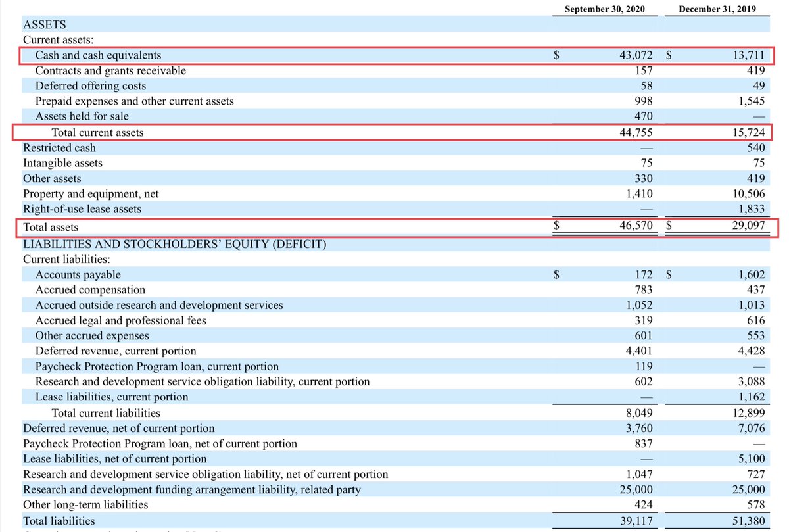Click Paycheck Protection Program loan, net of current portion
The width and height of the screenshot is (789, 532).
pos(160,443)
